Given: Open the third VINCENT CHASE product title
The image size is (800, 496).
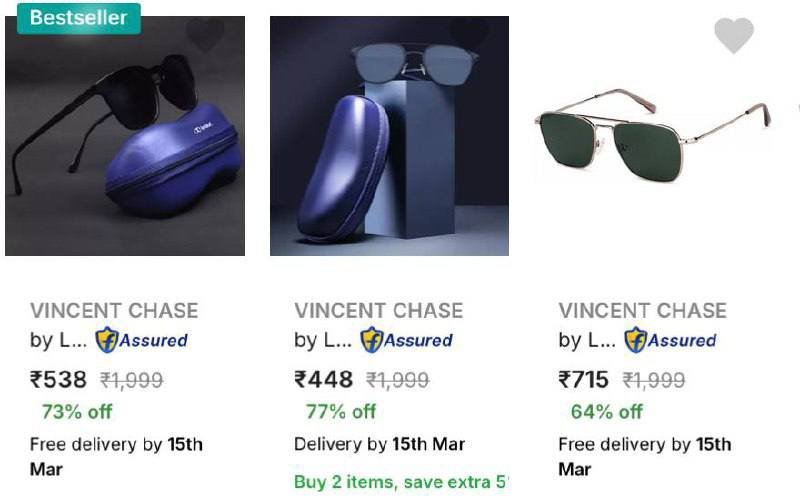Looking at the screenshot, I should pos(643,310).
